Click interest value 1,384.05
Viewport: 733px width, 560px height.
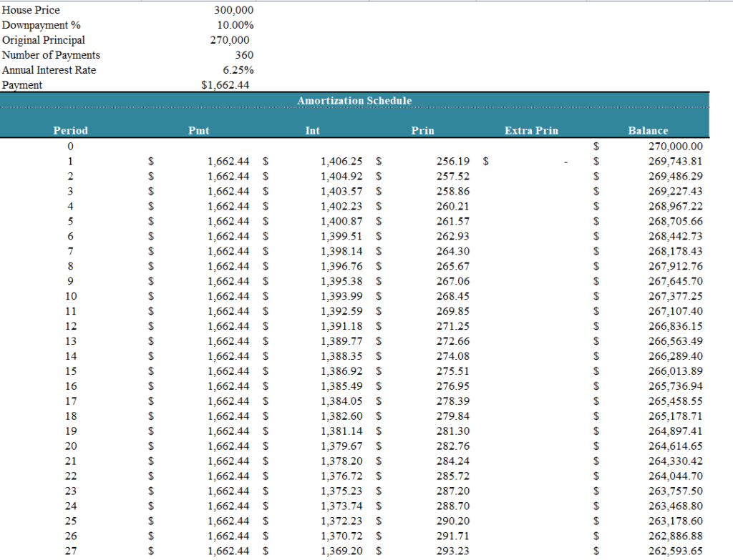pyautogui.click(x=341, y=401)
